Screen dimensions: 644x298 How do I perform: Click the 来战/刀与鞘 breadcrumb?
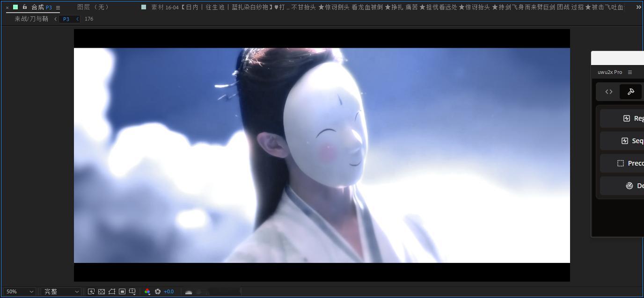(31, 19)
